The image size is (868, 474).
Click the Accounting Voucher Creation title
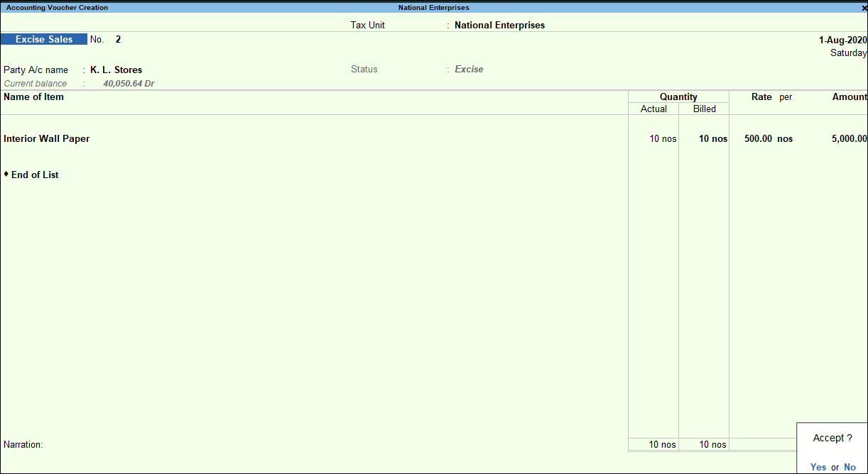click(57, 8)
